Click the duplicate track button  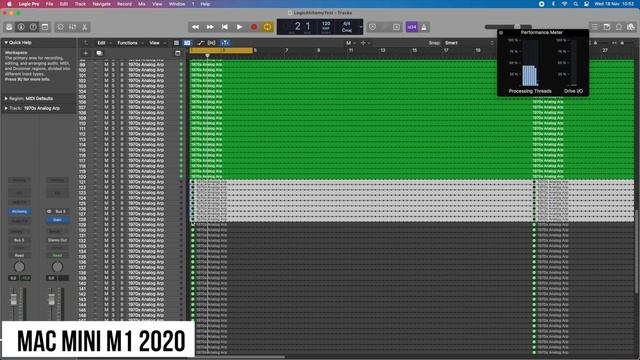(x=99, y=53)
